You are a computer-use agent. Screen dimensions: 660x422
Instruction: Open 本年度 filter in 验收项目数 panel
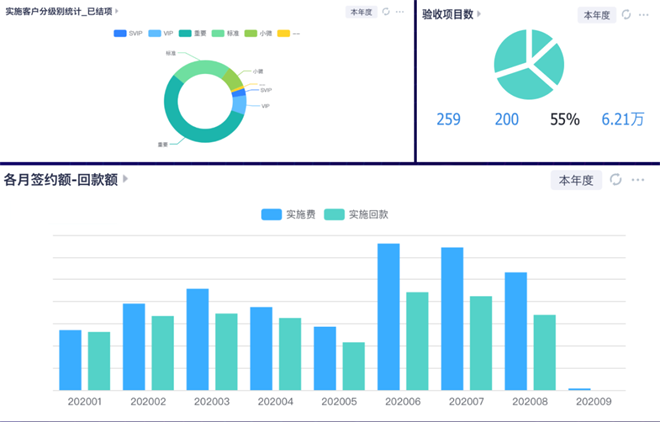pos(597,15)
